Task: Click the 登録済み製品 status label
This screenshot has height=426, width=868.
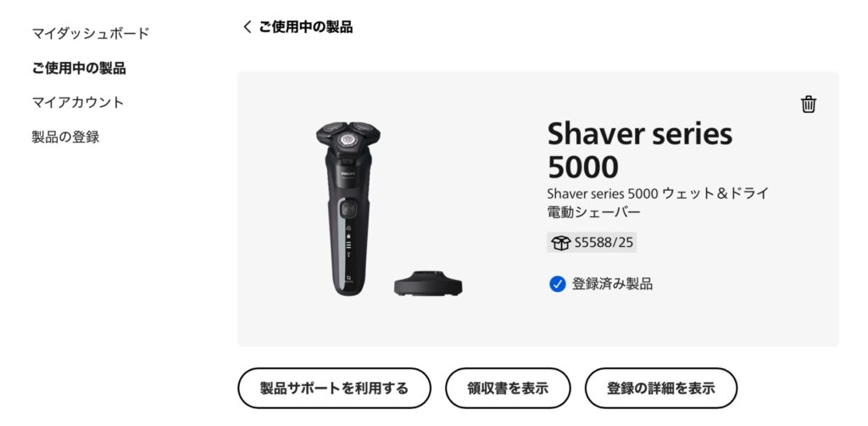Action: click(x=612, y=284)
